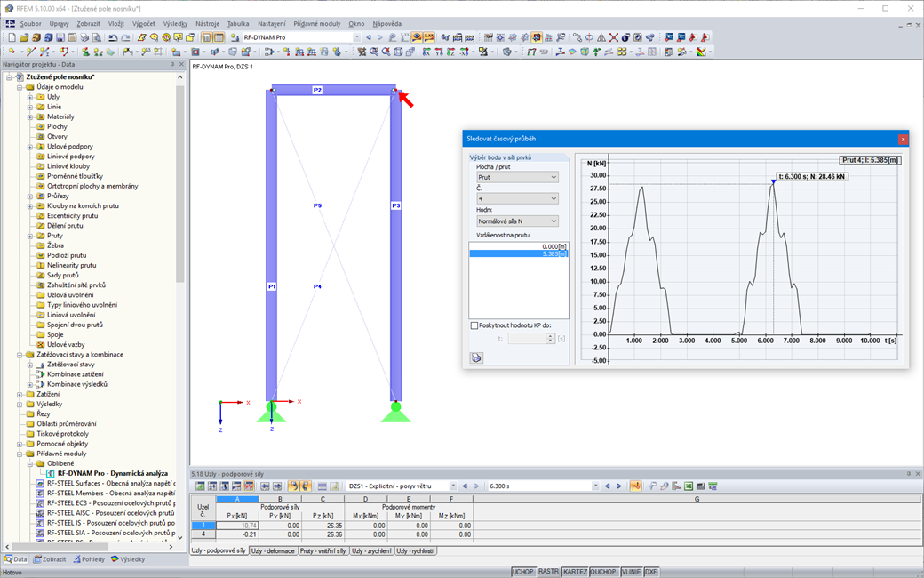Viewport: 924px width, 578px height.
Task: Switch to Uzly - deformace tab
Action: click(273, 550)
